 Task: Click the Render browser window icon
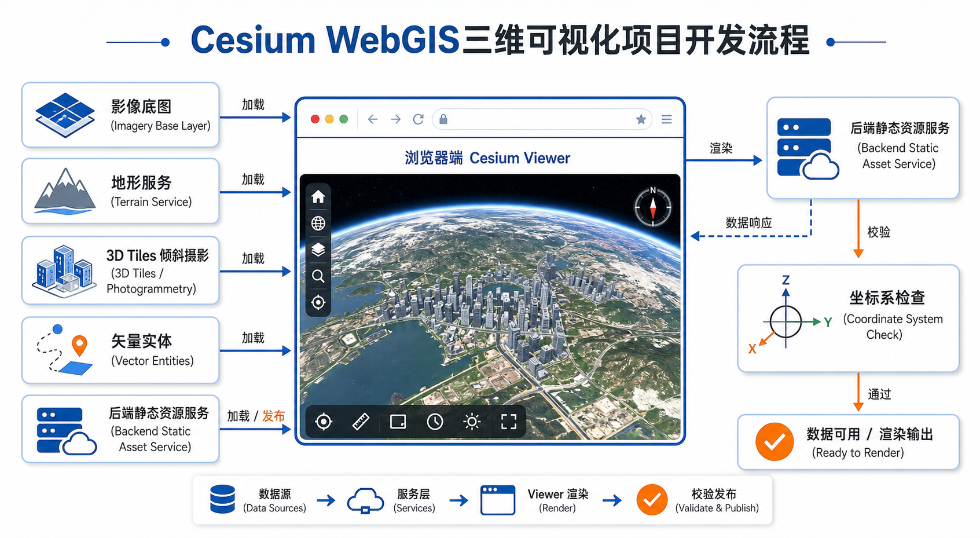click(x=498, y=500)
